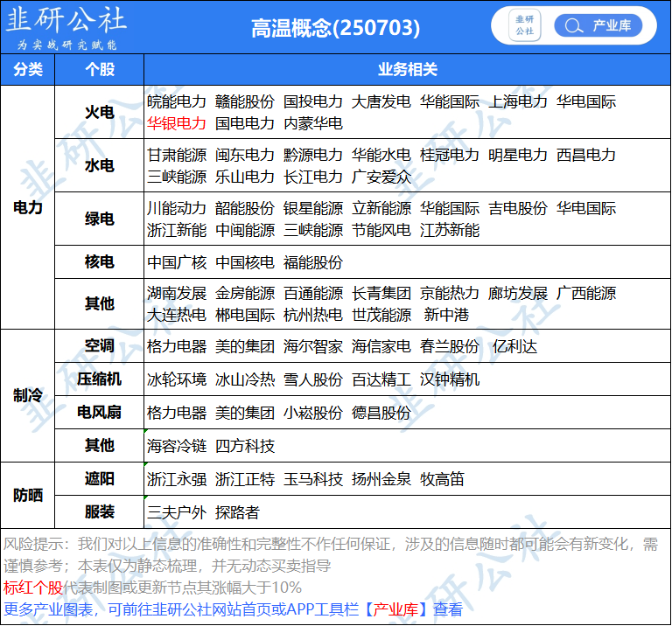The image size is (672, 626).
Task: Click 雪人股份 stock name
Action: pos(313,379)
